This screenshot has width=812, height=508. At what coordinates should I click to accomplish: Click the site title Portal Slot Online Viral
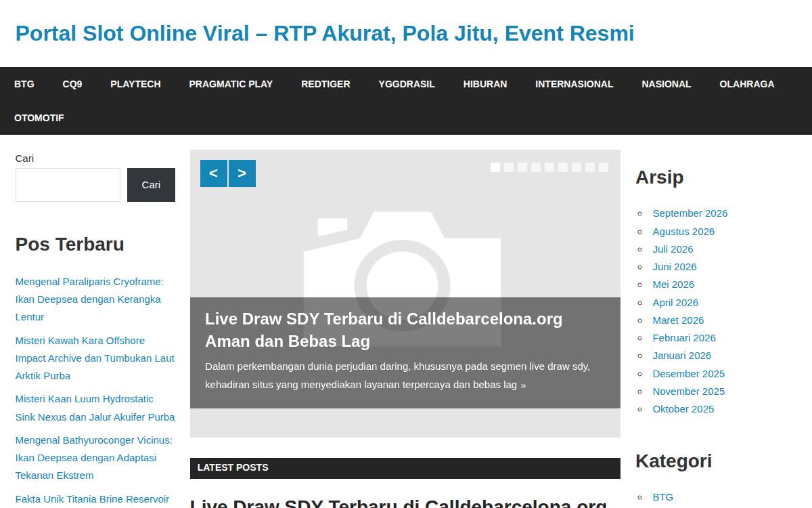pos(325,33)
